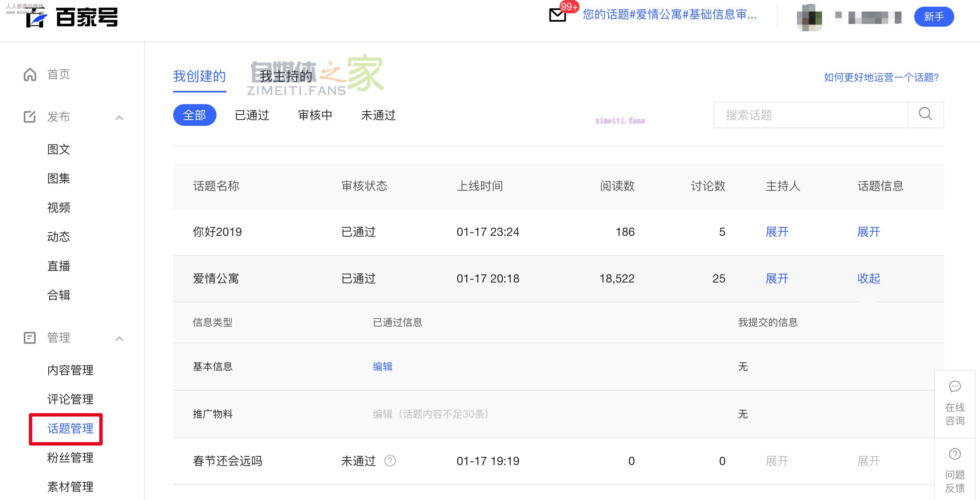Collapse 爱情公寓 topic info with 收起
Screen dimensions: 980x500
click(868, 278)
